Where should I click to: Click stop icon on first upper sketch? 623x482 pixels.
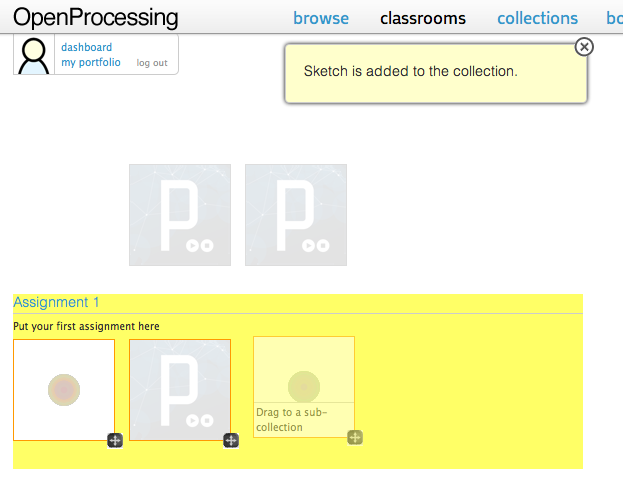coord(207,246)
